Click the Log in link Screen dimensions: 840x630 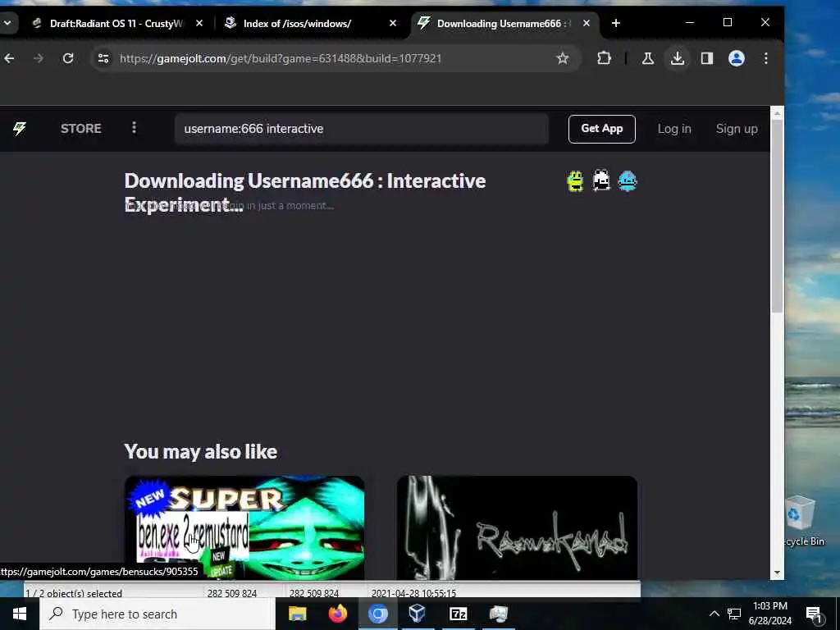click(x=674, y=129)
